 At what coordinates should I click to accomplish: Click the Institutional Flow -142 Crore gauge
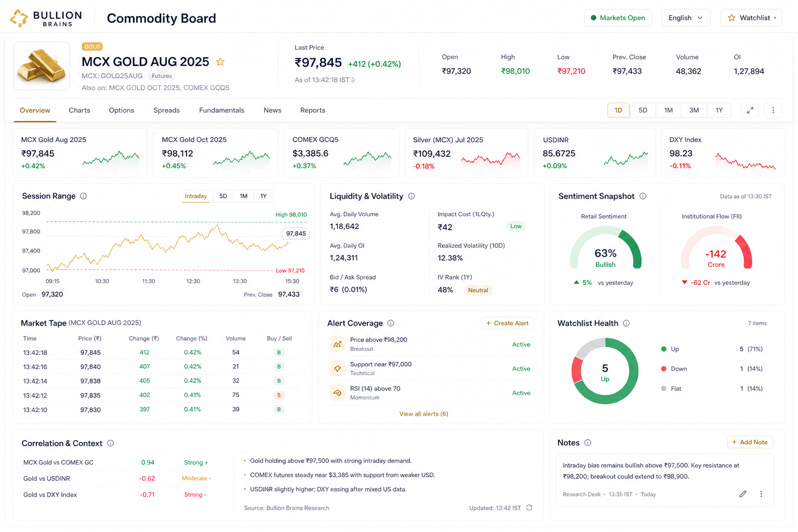click(716, 248)
